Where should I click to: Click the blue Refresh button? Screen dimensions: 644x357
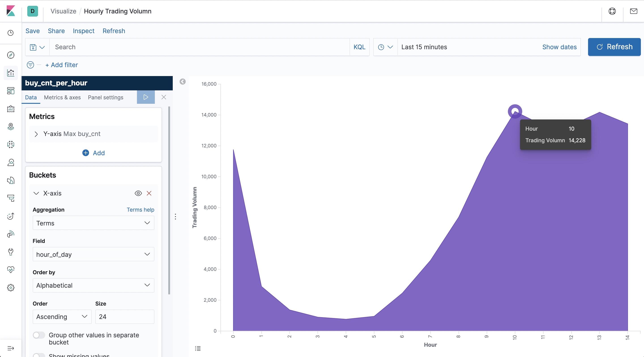(x=614, y=47)
